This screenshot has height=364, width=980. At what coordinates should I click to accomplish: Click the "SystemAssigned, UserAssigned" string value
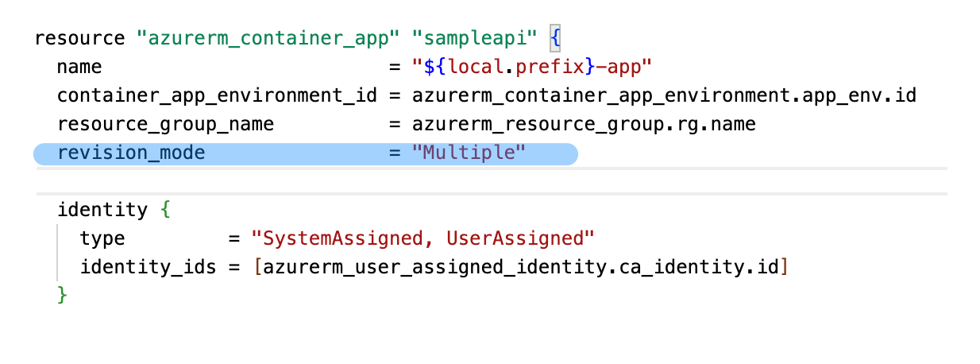pyautogui.click(x=422, y=239)
